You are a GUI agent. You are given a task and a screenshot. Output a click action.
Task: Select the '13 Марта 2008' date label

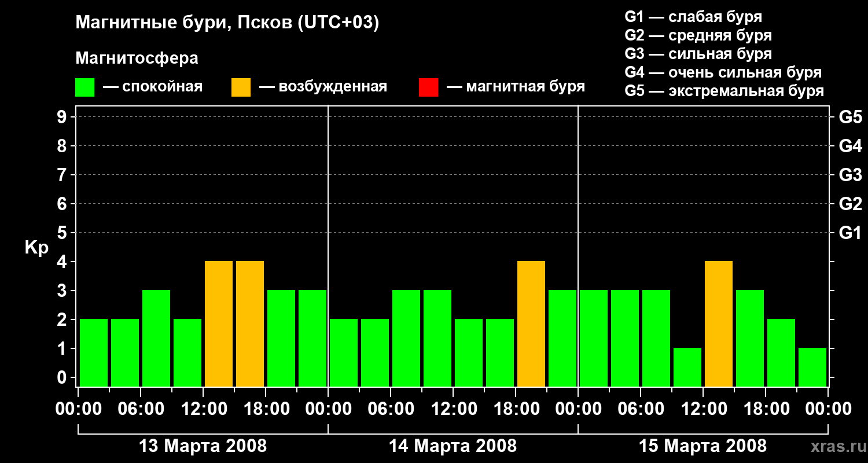pyautogui.click(x=203, y=446)
